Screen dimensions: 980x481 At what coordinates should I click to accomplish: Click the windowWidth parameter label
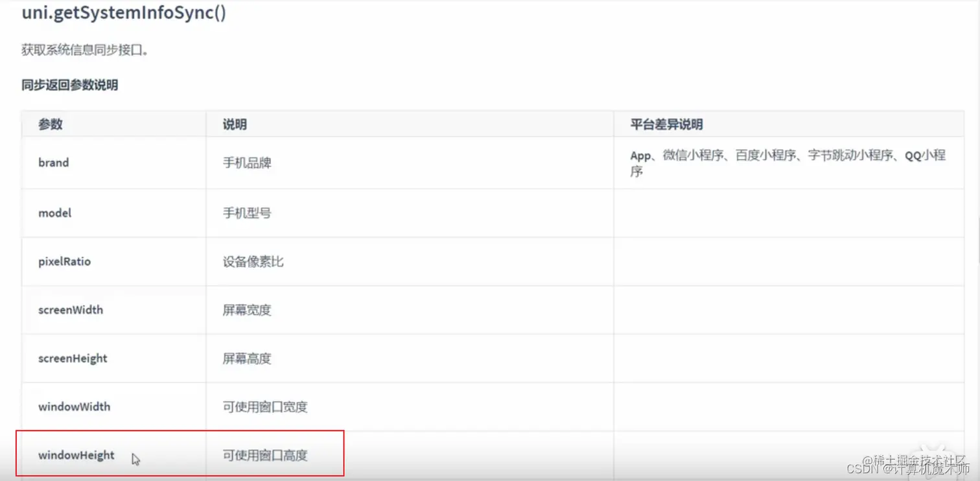[73, 406]
